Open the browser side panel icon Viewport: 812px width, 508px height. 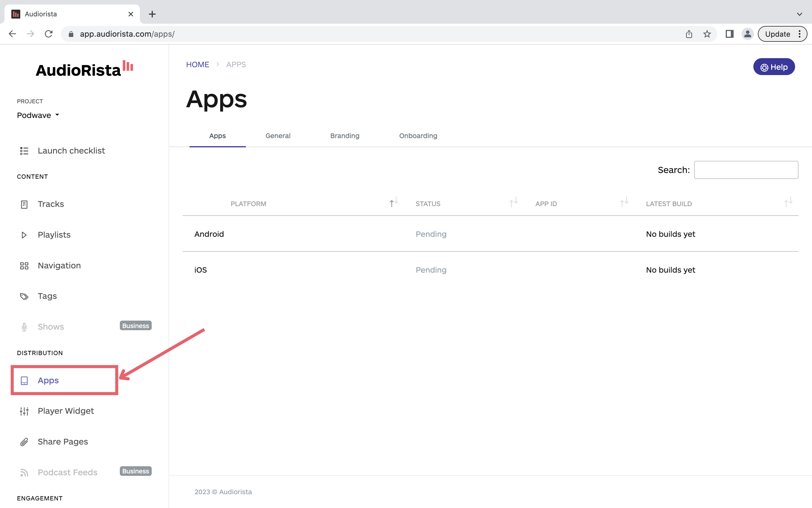pos(729,34)
